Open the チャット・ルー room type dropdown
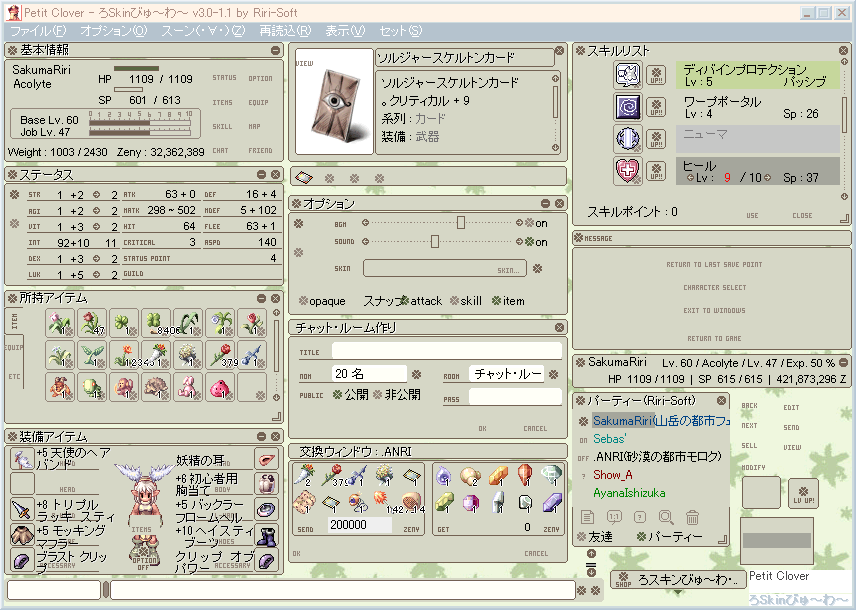This screenshot has height=610, width=856. coord(554,374)
